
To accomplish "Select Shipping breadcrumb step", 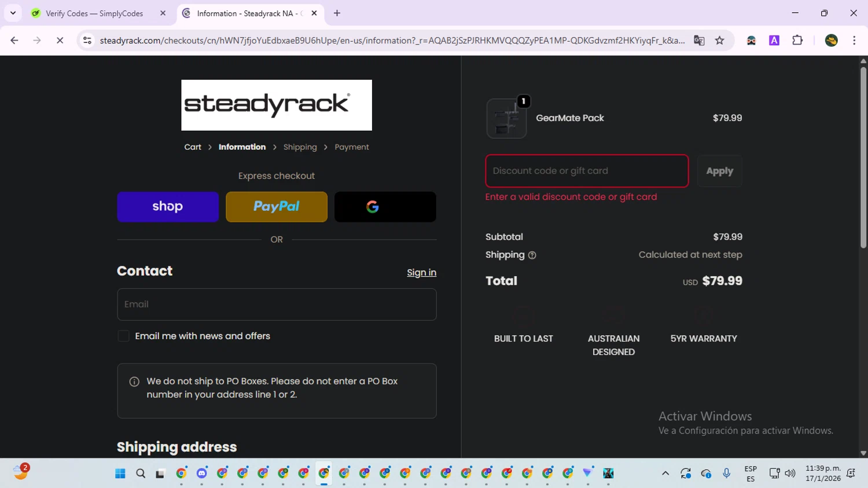I will [x=300, y=147].
